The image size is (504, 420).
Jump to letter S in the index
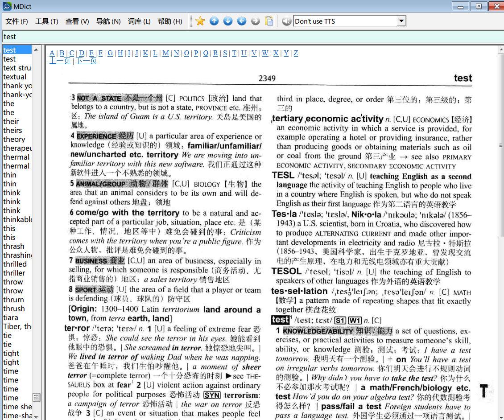(x=225, y=53)
